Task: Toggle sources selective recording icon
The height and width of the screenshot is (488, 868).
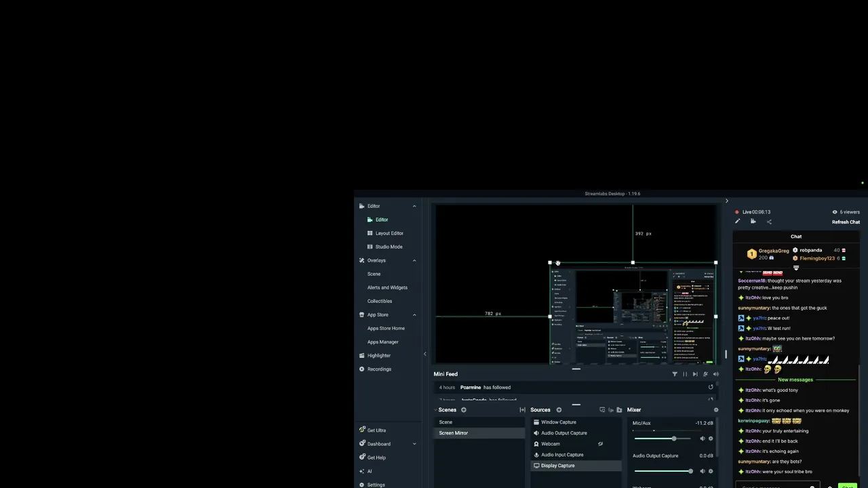Action: (611, 410)
